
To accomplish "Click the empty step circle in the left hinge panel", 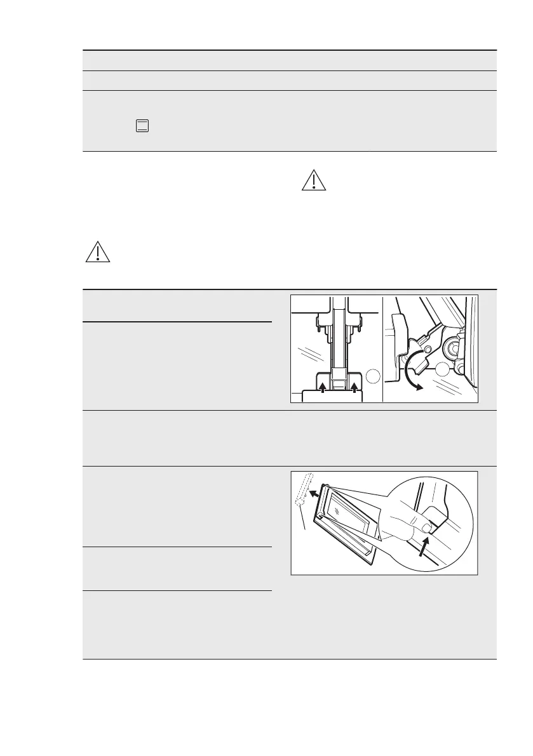I will (x=373, y=376).
